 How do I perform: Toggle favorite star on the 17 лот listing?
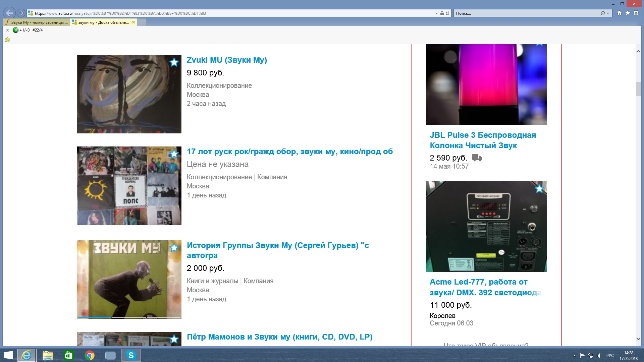pos(174,154)
